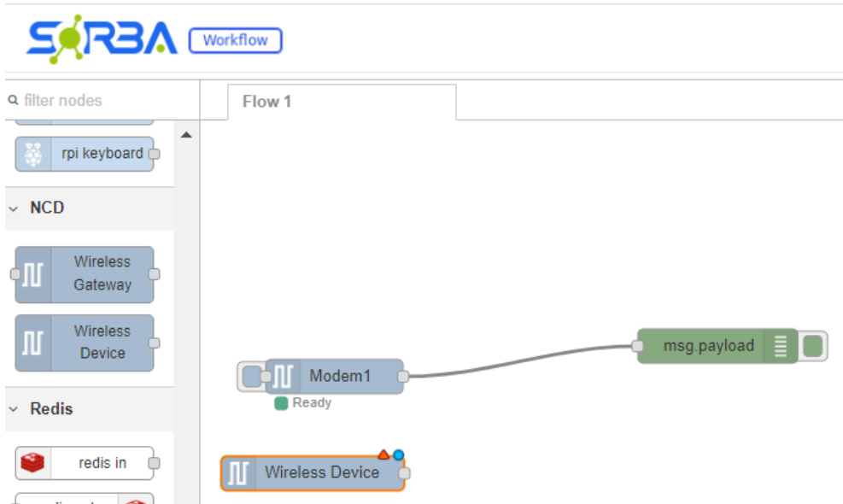Click the Wireless Device canvas node icon

tap(238, 472)
